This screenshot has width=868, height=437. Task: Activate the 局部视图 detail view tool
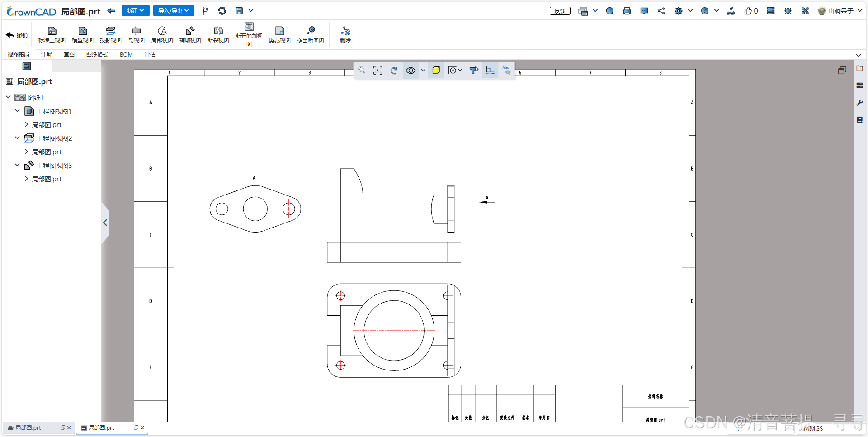pyautogui.click(x=162, y=34)
